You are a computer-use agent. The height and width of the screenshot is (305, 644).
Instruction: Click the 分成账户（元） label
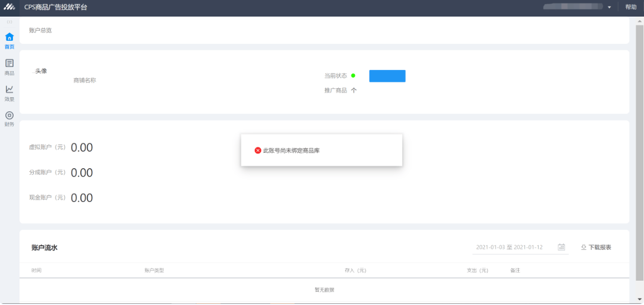pos(47,172)
